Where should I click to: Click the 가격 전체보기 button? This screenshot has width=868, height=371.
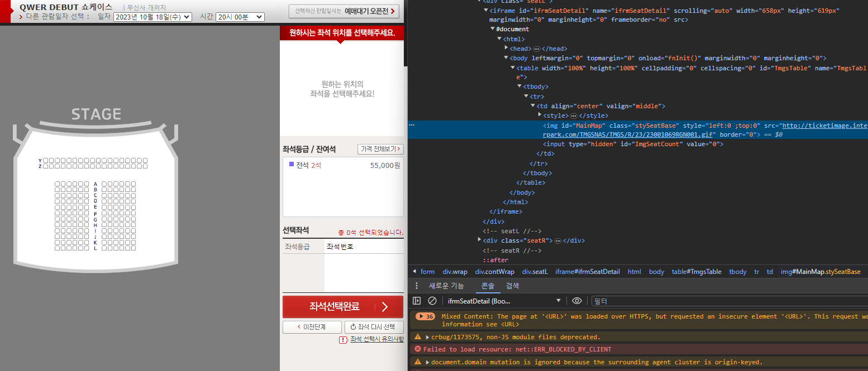380,150
